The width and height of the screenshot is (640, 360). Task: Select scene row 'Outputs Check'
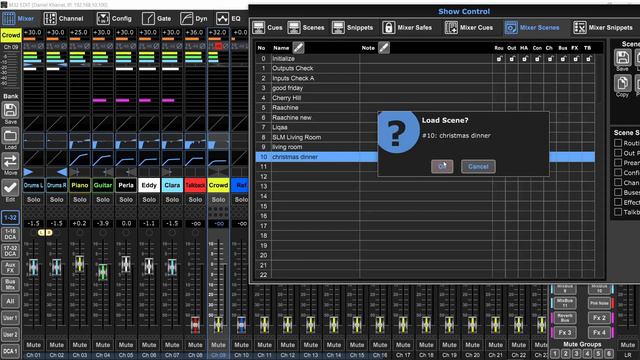[425, 69]
